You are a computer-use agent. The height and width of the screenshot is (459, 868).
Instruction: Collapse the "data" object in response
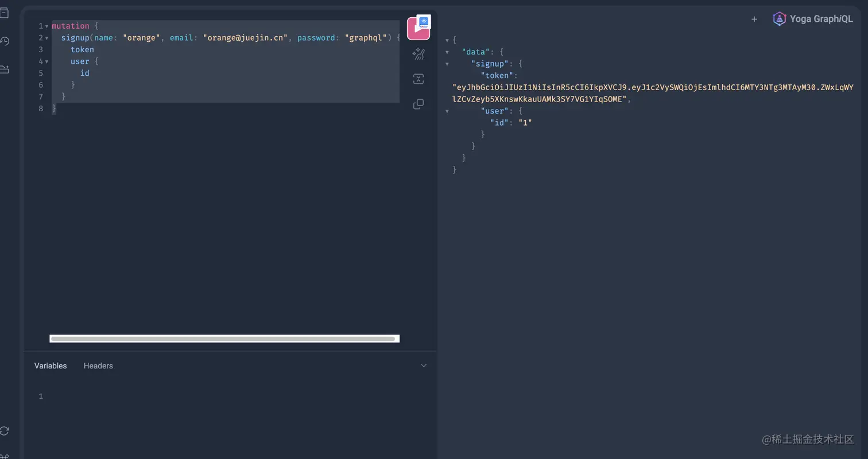pyautogui.click(x=447, y=52)
